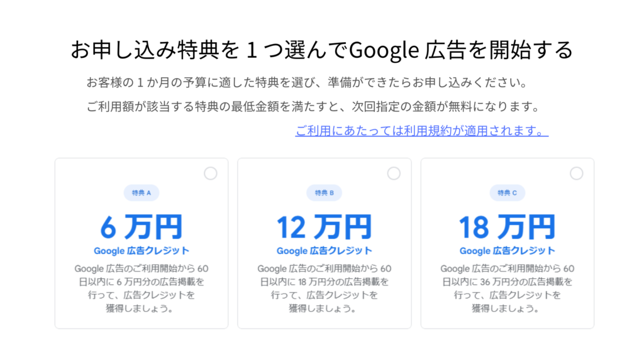Click the 12 万円 credit amount

tap(324, 227)
